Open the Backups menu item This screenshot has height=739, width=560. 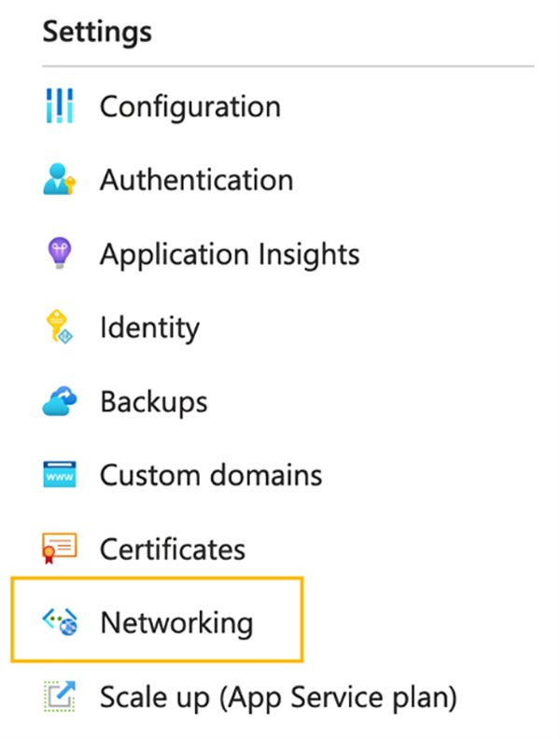[x=154, y=402]
